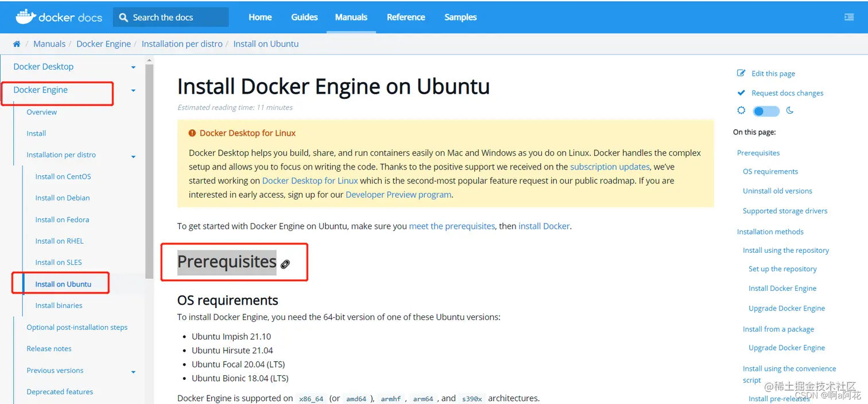Click the search magnifier icon
Image resolution: width=868 pixels, height=404 pixels.
(x=123, y=17)
